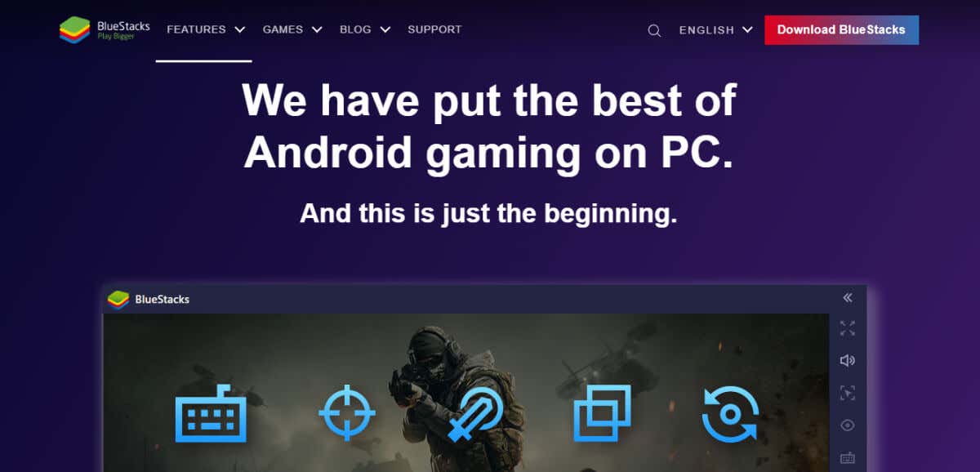Go to the SUPPORT page
980x472 pixels.
coord(434,29)
